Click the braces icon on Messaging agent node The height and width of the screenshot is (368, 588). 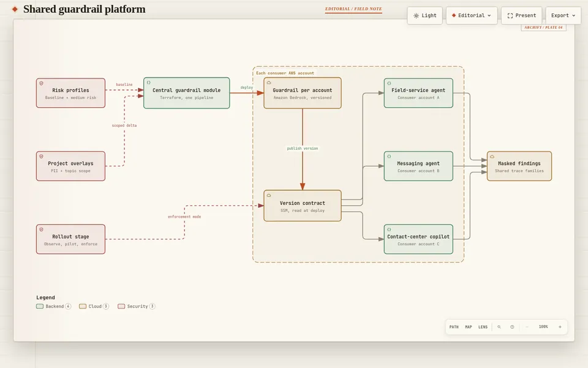pyautogui.click(x=389, y=156)
